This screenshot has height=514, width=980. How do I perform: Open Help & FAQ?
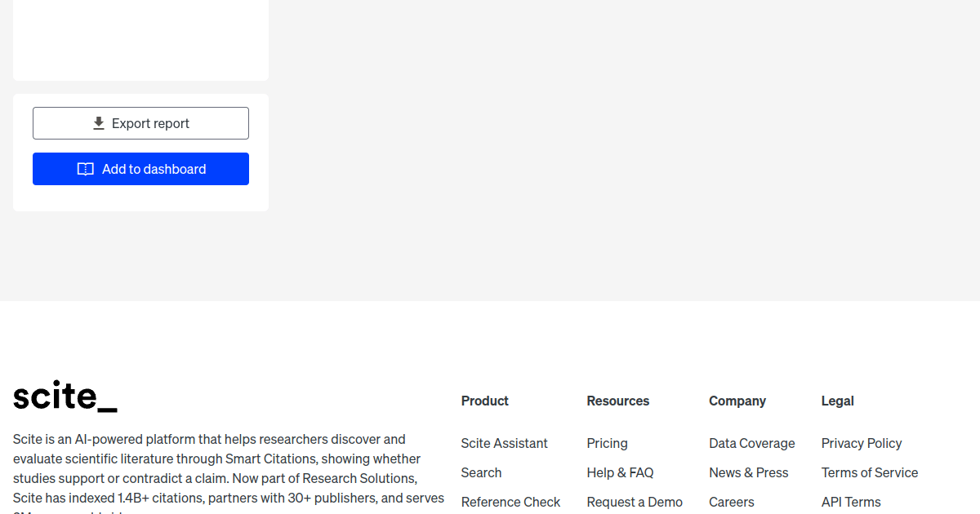(x=620, y=472)
